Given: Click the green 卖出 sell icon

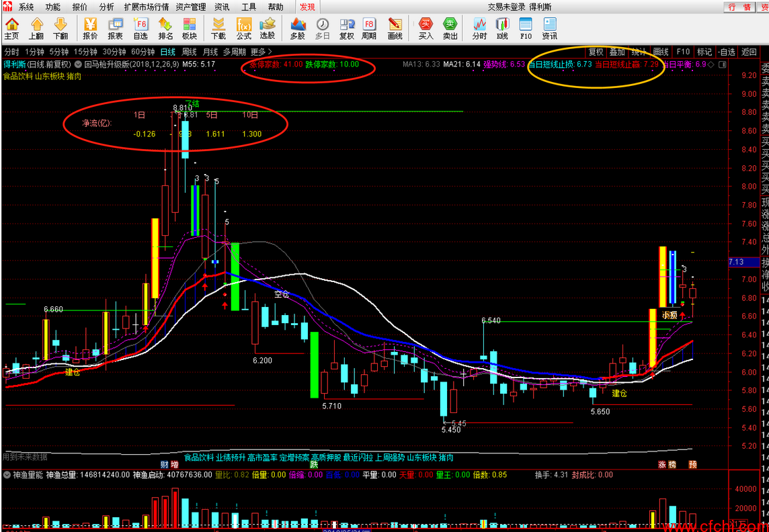Looking at the screenshot, I should 450,28.
